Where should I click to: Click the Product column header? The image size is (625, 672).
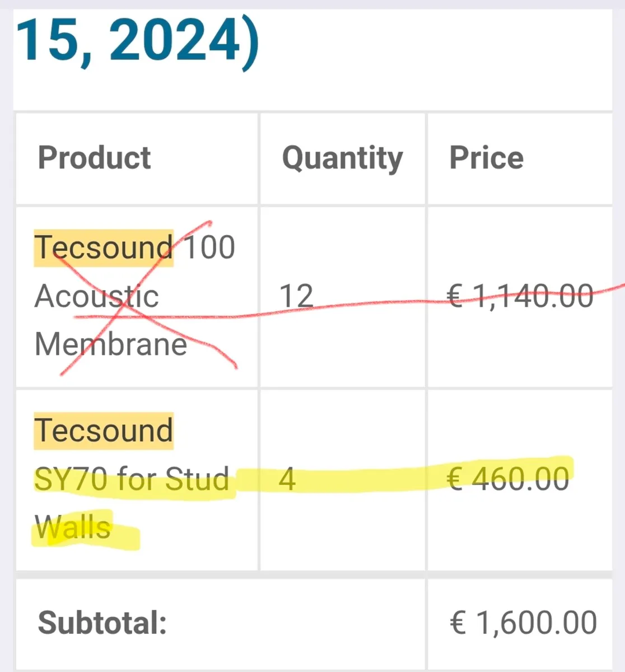point(94,157)
